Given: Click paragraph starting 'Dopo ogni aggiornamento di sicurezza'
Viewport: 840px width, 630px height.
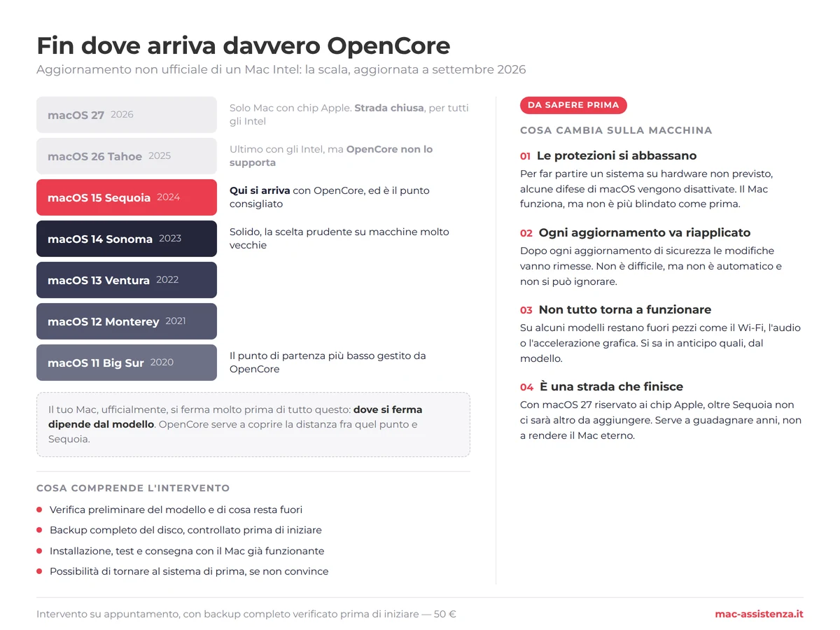Looking at the screenshot, I should (651, 266).
